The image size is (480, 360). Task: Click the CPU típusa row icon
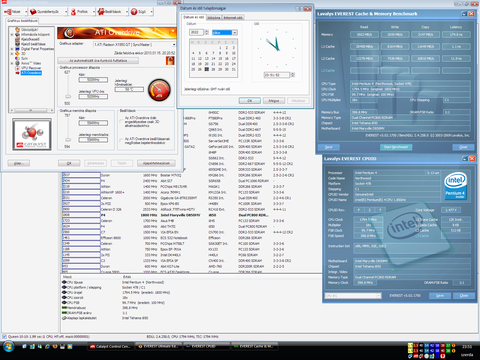click(x=64, y=282)
